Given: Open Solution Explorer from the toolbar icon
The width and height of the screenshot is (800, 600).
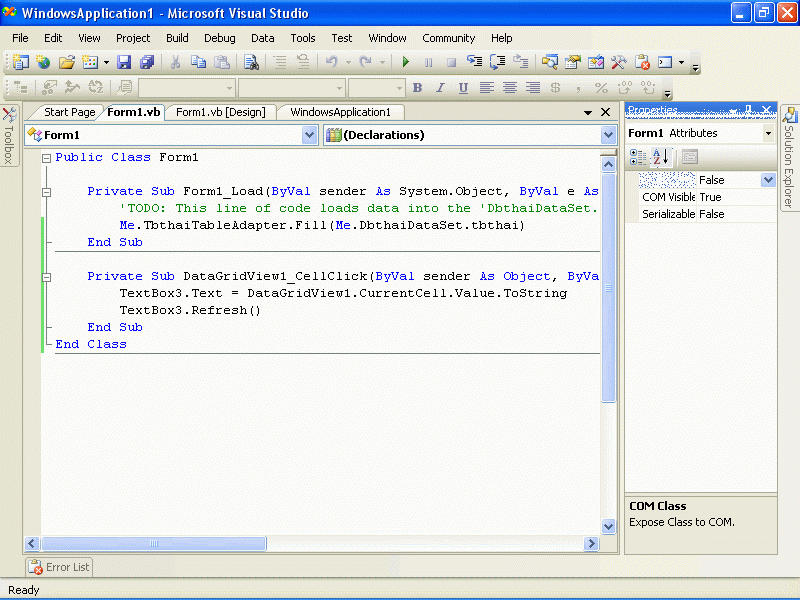Looking at the screenshot, I should point(549,62).
